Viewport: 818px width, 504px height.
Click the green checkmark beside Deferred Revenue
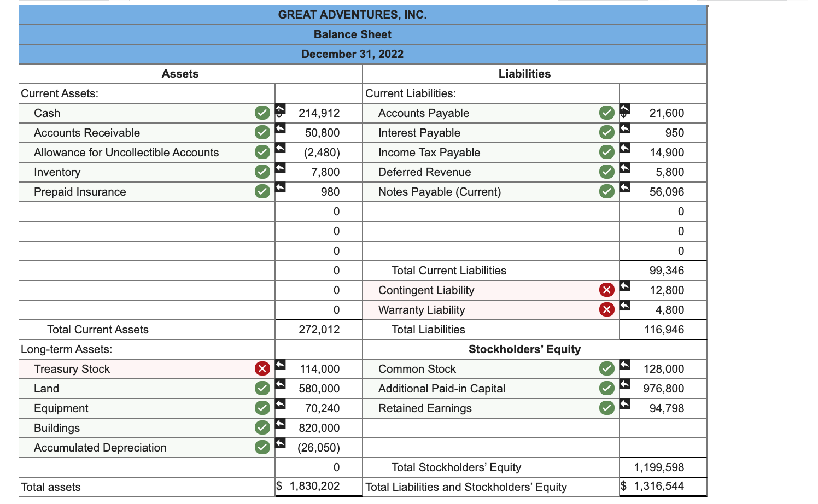click(x=607, y=172)
